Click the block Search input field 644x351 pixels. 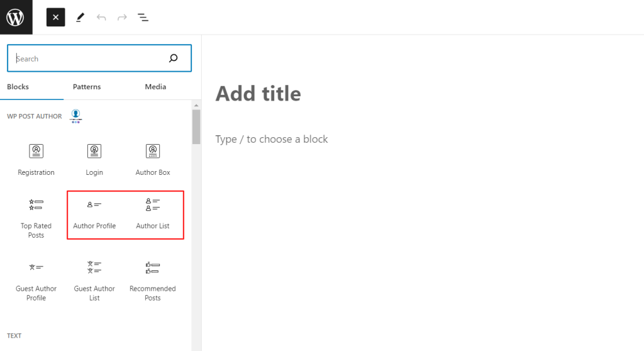tap(99, 58)
